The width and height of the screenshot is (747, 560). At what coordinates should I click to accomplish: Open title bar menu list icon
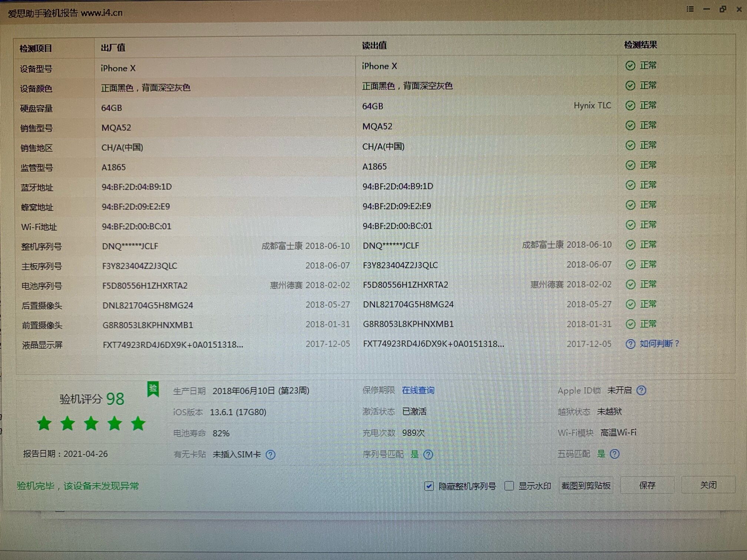point(690,9)
